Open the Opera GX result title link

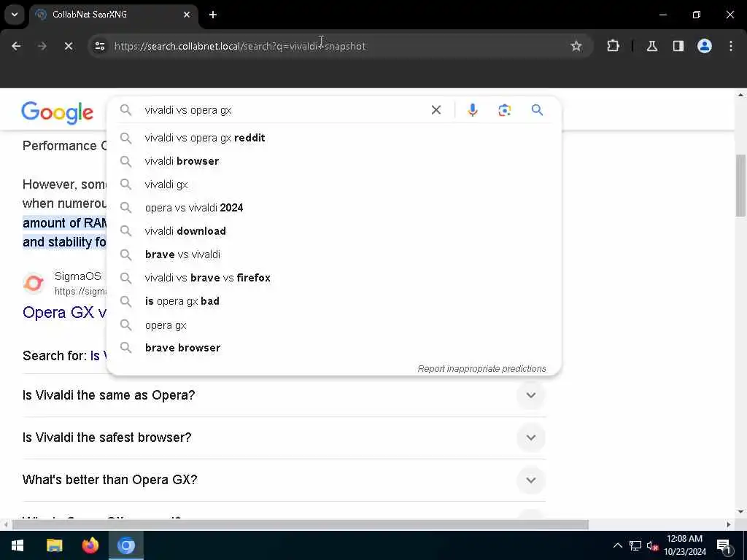tap(64, 312)
